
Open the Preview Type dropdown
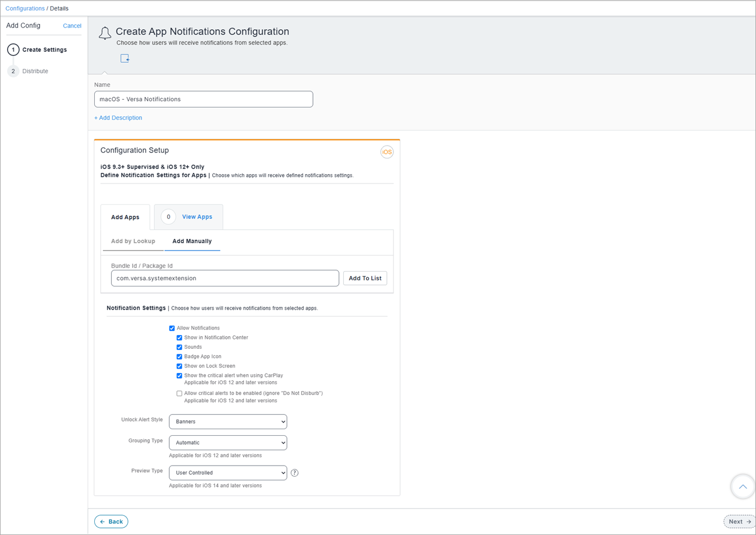click(x=228, y=473)
